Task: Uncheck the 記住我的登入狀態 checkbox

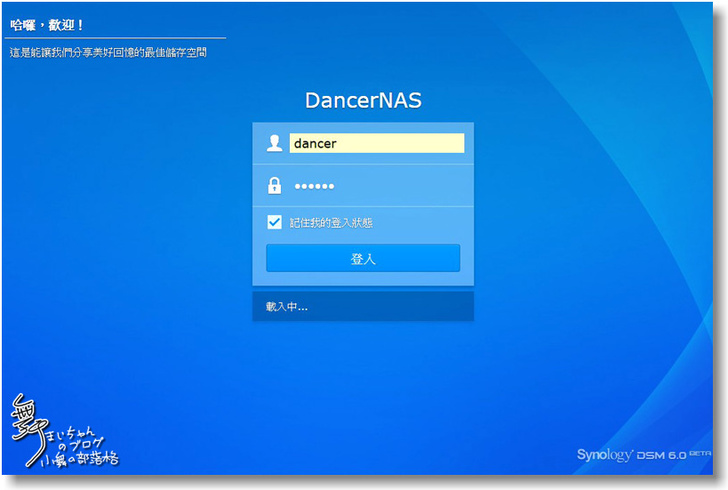Action: tap(274, 223)
